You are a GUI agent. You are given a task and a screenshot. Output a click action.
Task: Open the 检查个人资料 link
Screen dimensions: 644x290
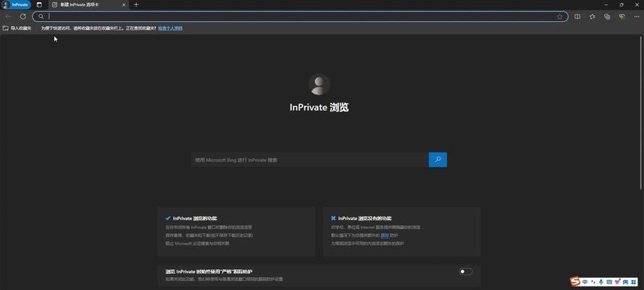170,28
